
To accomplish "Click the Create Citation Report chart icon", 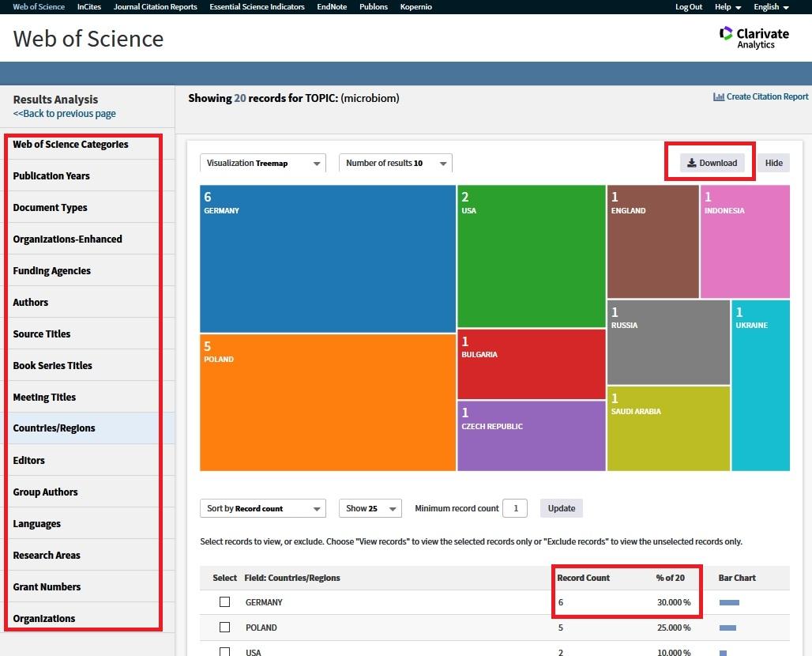I will coord(718,97).
